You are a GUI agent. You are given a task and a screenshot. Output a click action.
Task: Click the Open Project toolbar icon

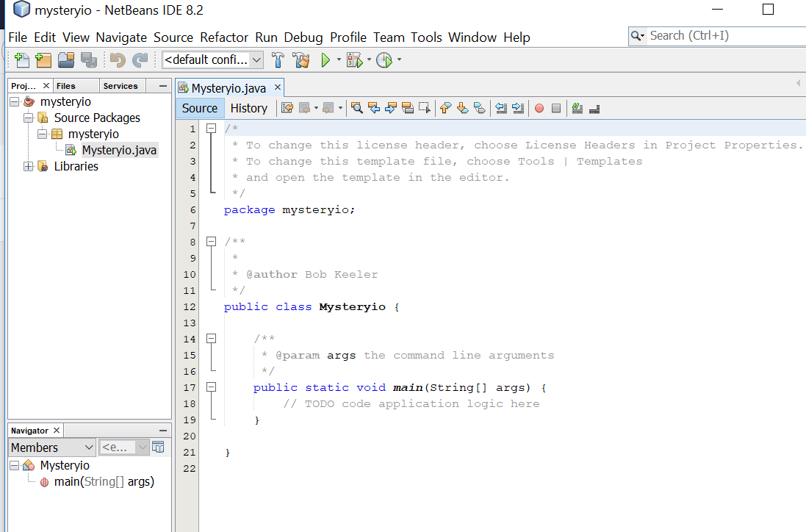pyautogui.click(x=66, y=60)
